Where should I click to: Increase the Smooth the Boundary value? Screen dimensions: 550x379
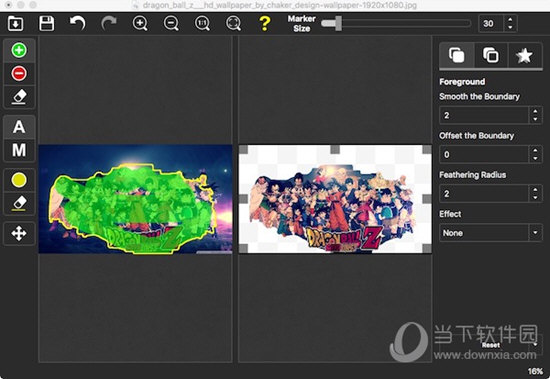click(535, 112)
